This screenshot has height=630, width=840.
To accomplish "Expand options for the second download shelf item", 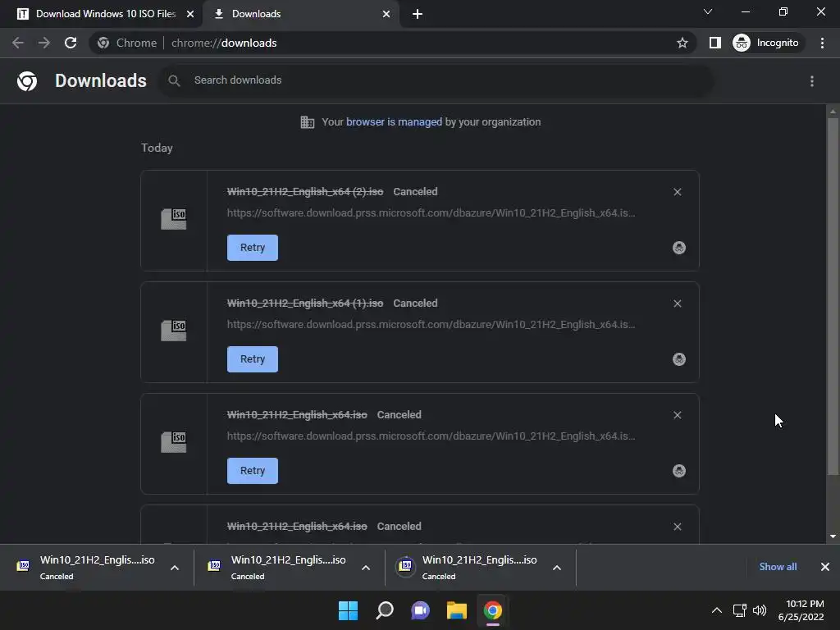I will point(366,568).
